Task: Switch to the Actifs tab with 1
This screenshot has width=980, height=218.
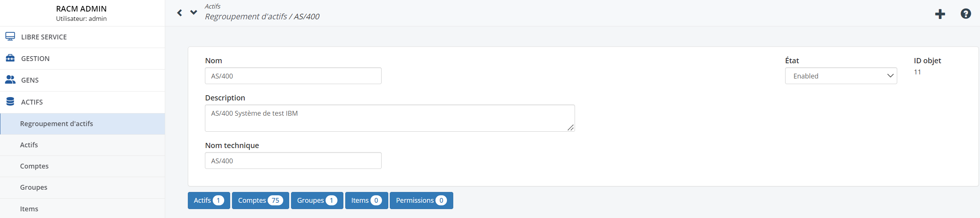Action: (209, 201)
